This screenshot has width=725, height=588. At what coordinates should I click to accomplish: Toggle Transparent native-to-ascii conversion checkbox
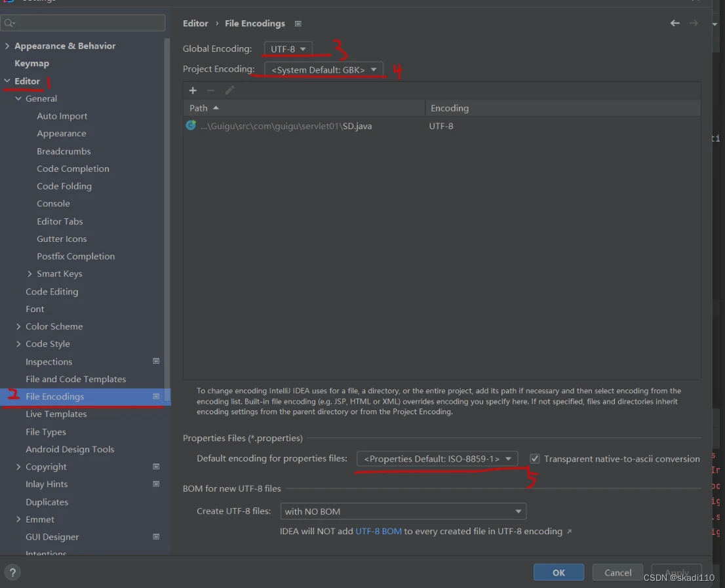click(x=535, y=459)
